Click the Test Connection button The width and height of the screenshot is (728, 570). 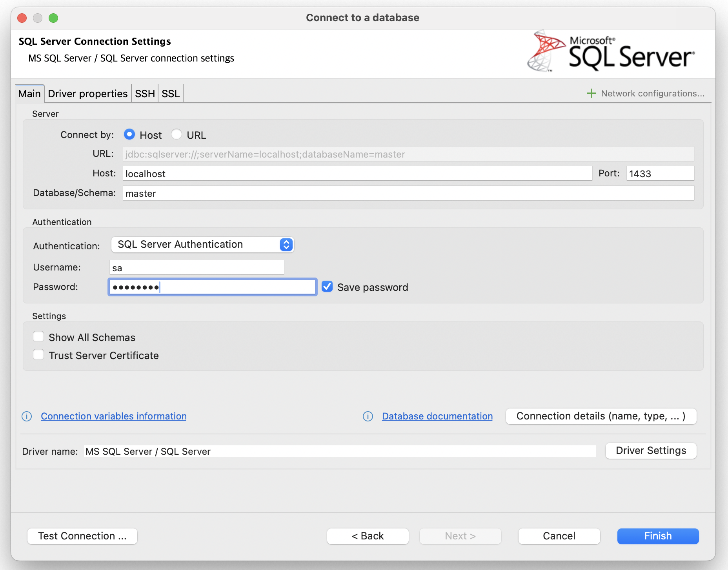click(x=82, y=536)
